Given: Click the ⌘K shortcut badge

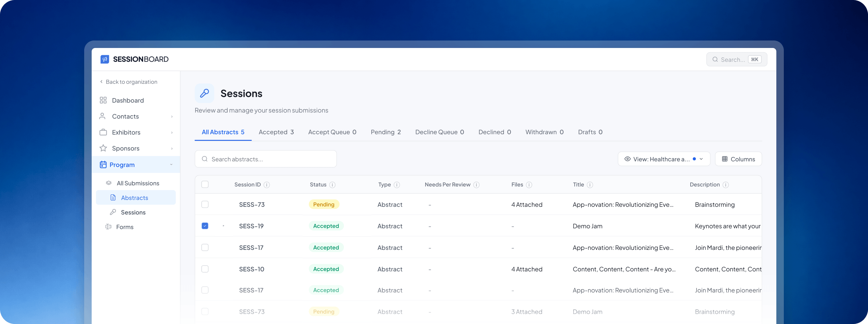Looking at the screenshot, I should tap(755, 60).
